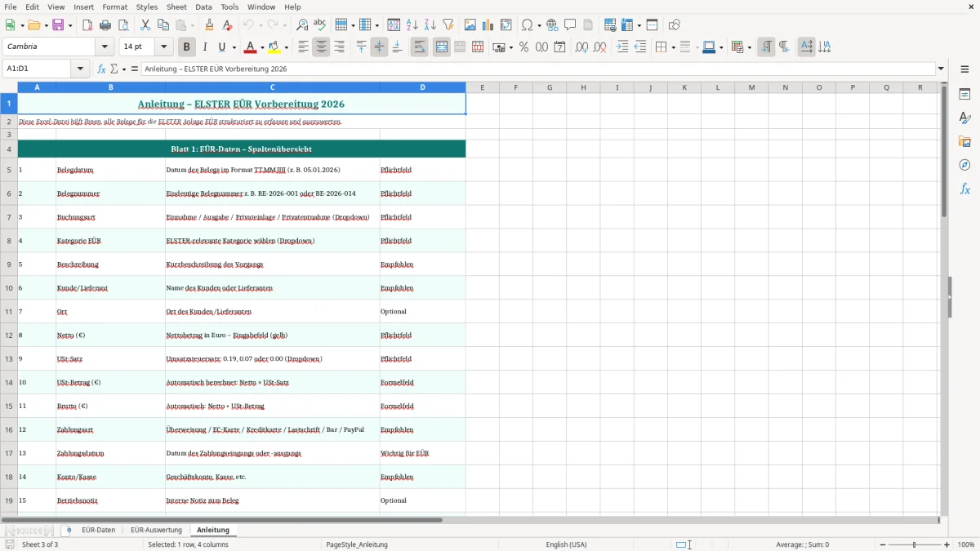
Task: Click the formula input line
Action: click(x=537, y=69)
